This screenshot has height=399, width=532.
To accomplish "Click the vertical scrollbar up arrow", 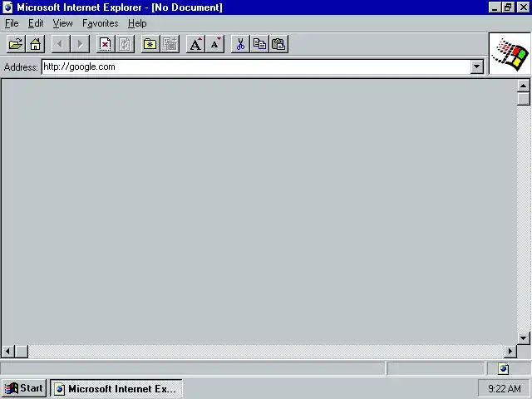I will [524, 86].
